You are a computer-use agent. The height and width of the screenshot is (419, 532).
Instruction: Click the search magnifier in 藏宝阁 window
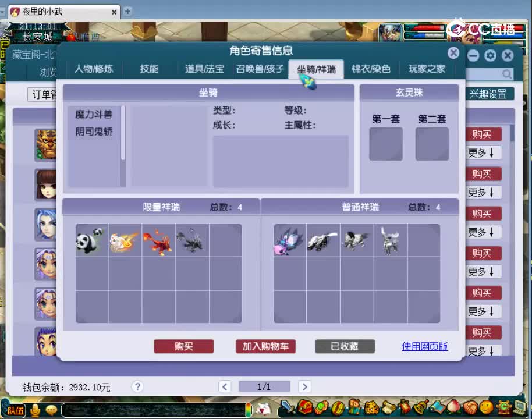pyautogui.click(x=507, y=74)
